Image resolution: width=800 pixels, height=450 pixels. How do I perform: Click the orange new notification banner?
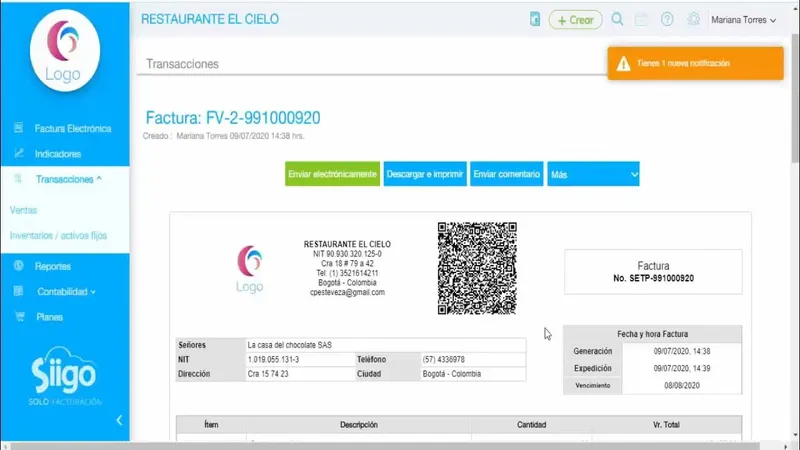(x=695, y=63)
